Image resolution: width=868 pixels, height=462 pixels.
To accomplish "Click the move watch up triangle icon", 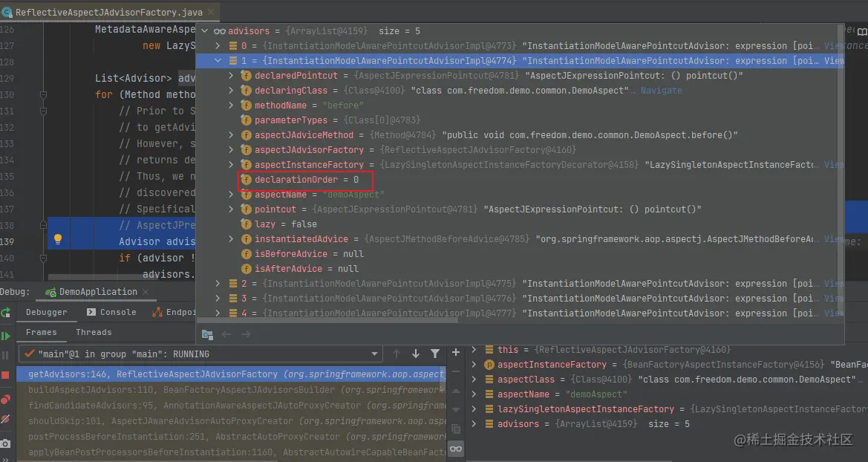I will [456, 391].
